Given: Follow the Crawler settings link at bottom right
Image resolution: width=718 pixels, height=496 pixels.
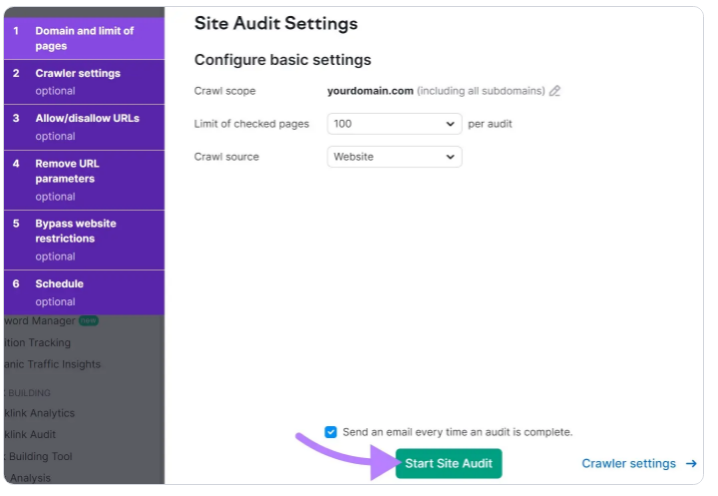Looking at the screenshot, I should [x=629, y=464].
